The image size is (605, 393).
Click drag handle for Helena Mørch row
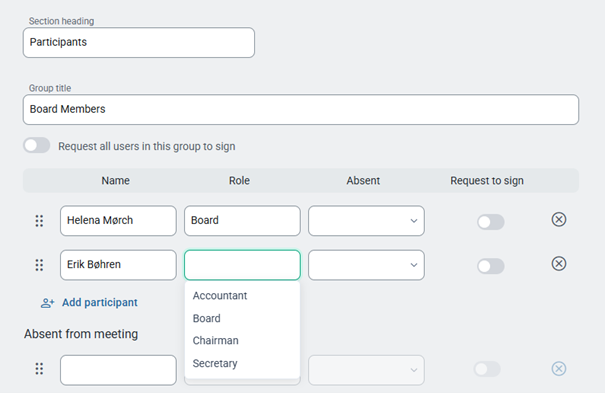point(39,221)
